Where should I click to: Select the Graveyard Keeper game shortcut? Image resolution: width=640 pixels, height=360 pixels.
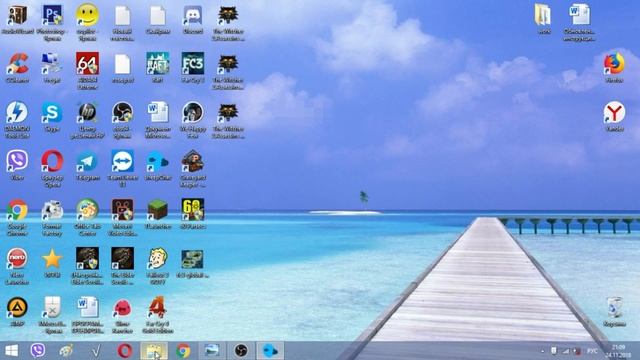pyautogui.click(x=193, y=161)
